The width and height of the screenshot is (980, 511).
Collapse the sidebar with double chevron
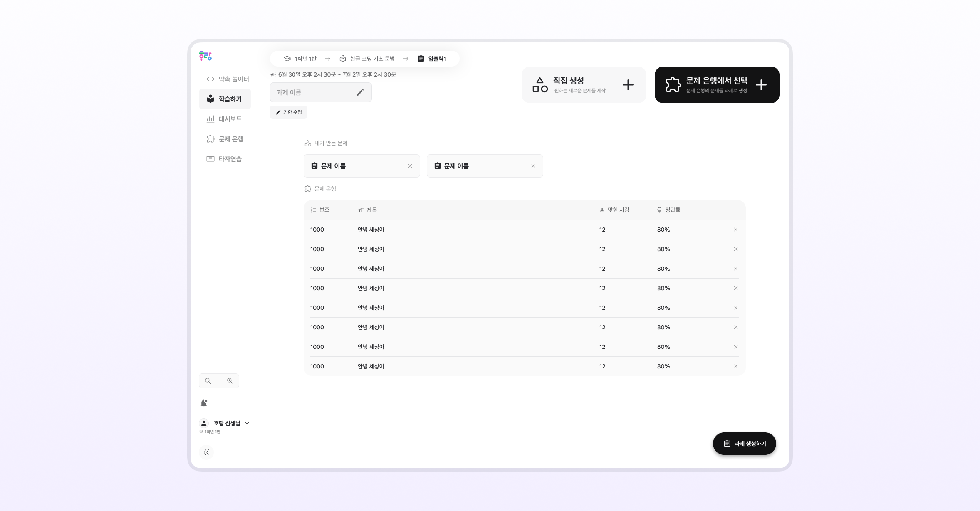(x=206, y=452)
